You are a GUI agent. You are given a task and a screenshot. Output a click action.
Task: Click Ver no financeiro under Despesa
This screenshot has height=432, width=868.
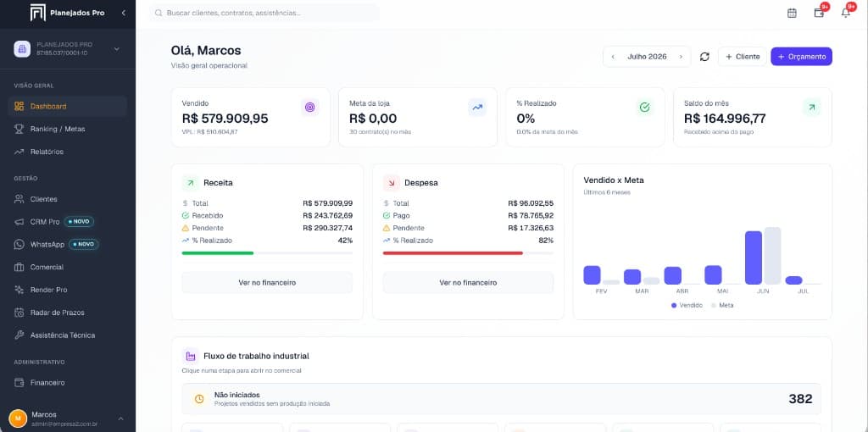(x=468, y=283)
